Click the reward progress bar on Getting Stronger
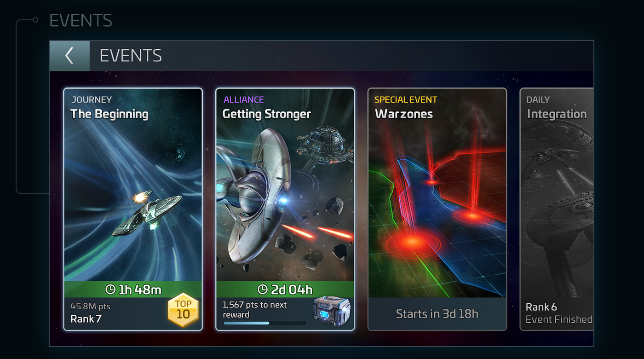 coord(264,323)
